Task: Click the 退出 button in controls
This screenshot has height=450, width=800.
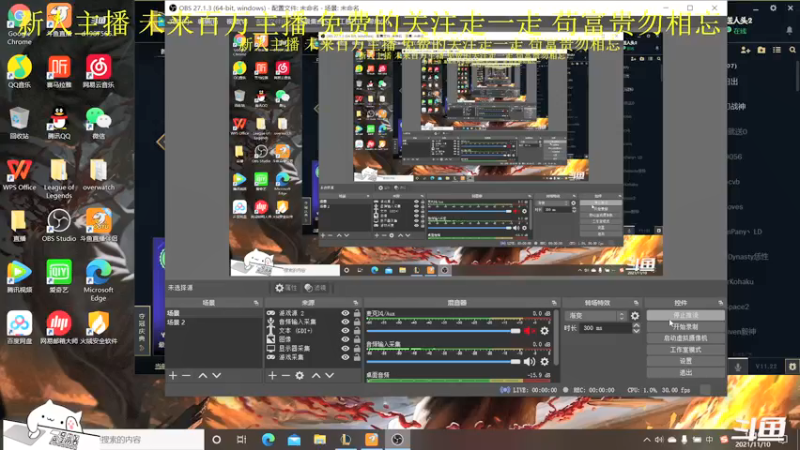Action: [685, 372]
